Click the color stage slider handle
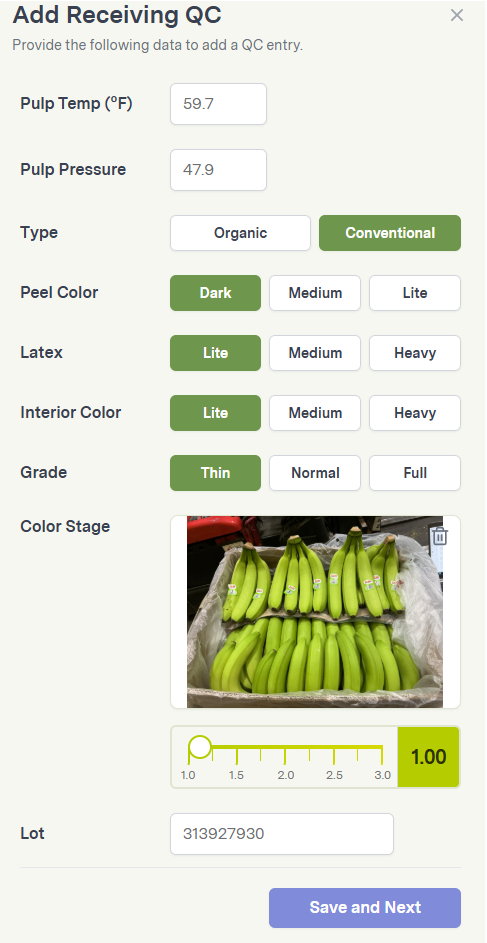This screenshot has width=487, height=943. coord(200,747)
